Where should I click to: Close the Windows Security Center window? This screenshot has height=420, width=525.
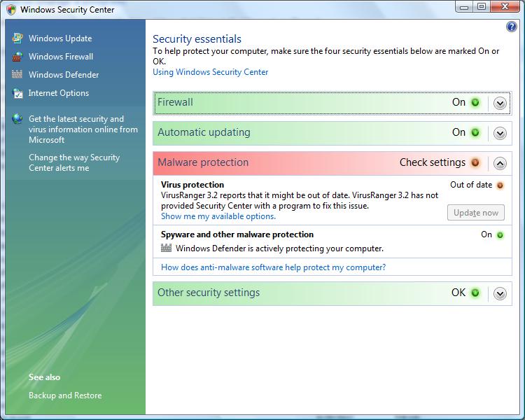[x=505, y=7]
